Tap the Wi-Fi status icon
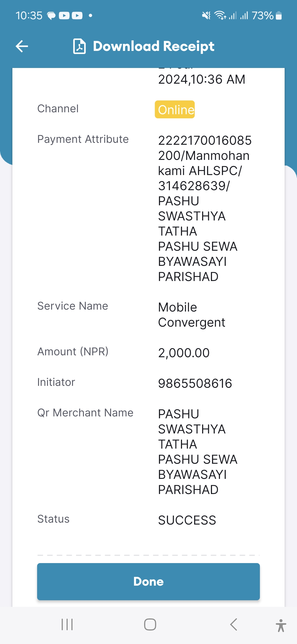The width and height of the screenshot is (297, 644). coord(220,15)
